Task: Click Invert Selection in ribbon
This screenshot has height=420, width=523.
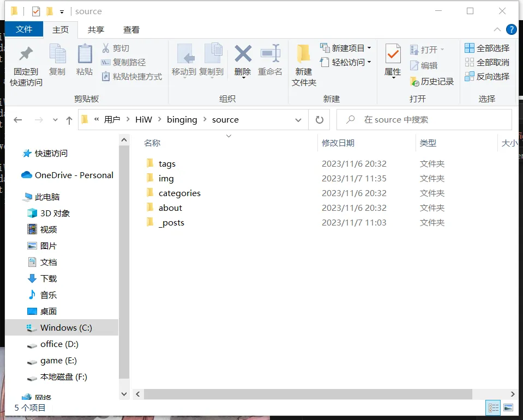Action: (x=487, y=76)
